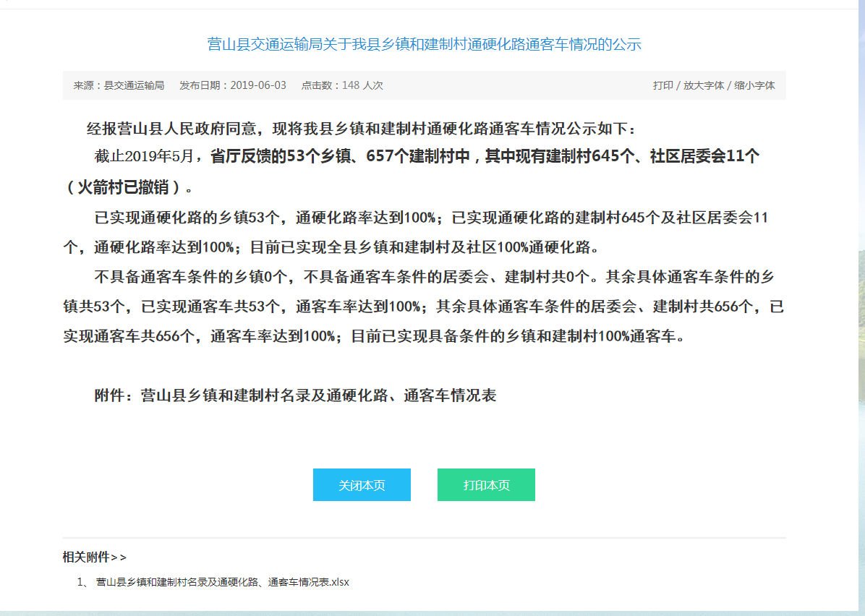
Task: Click the attachment list number 1、
Action: coord(83,582)
